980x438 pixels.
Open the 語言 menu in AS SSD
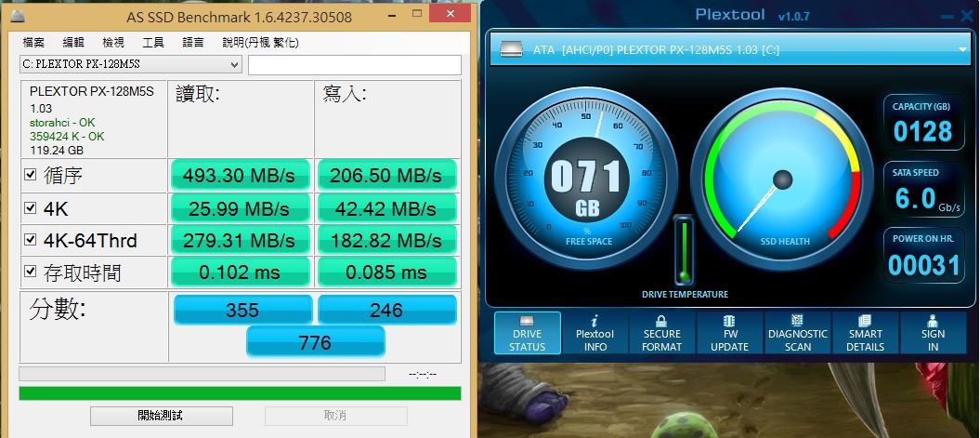click(193, 43)
